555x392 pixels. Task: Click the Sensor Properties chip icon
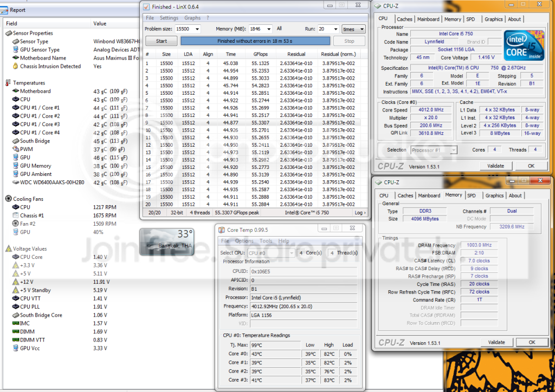(8, 33)
